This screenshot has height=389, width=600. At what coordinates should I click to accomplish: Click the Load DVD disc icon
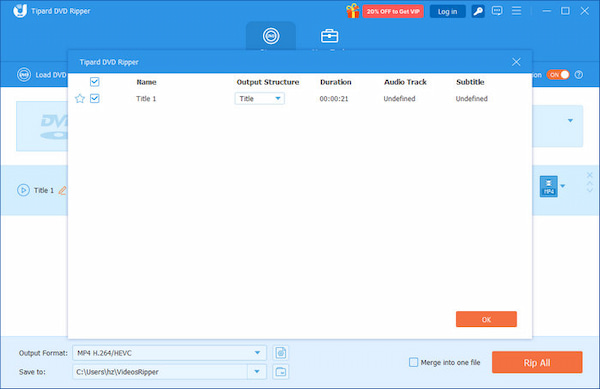click(24, 75)
